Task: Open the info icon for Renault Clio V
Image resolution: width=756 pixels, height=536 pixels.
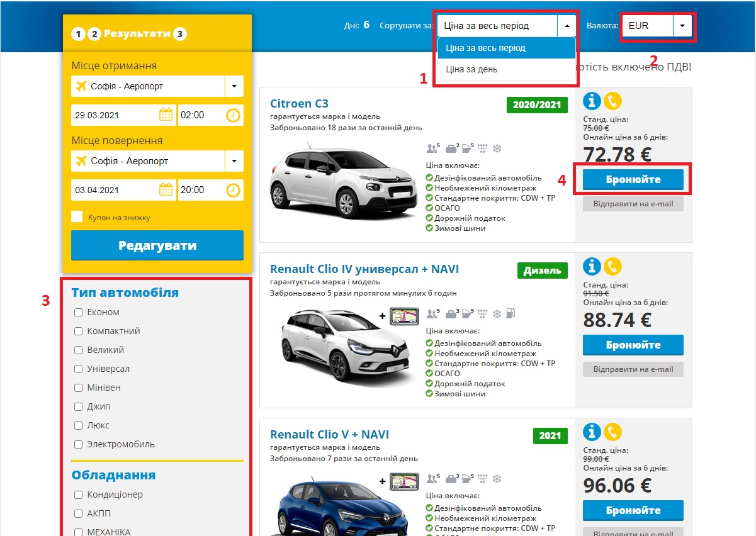Action: (x=592, y=432)
